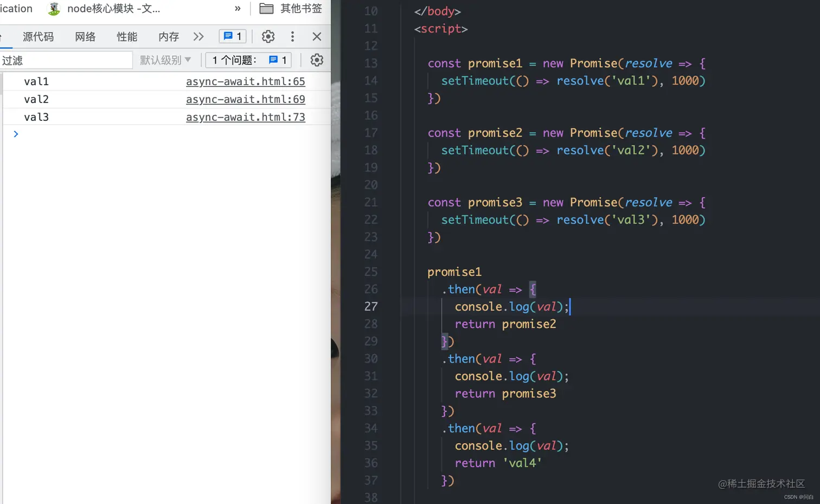Open the message count badge in the tab bar

(x=233, y=36)
